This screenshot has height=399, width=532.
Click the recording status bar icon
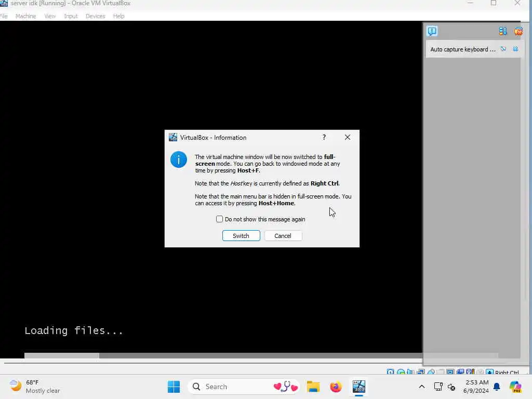click(x=460, y=372)
